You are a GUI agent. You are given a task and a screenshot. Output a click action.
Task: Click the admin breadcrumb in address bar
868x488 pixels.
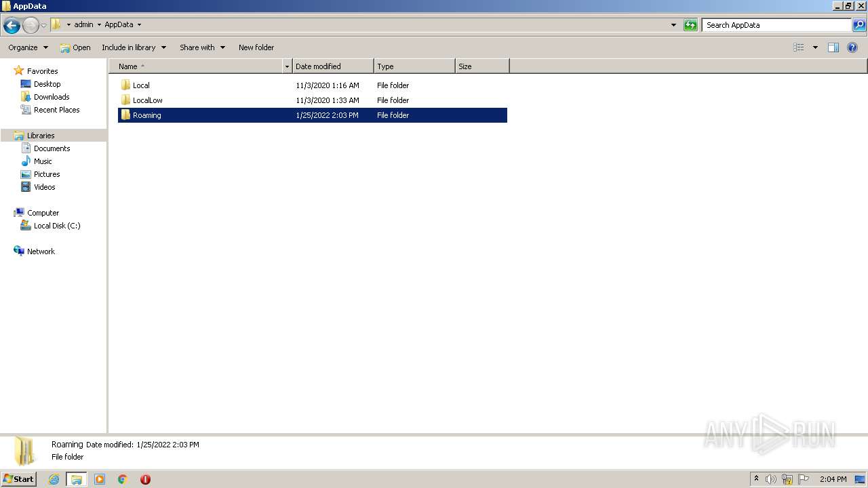click(83, 24)
